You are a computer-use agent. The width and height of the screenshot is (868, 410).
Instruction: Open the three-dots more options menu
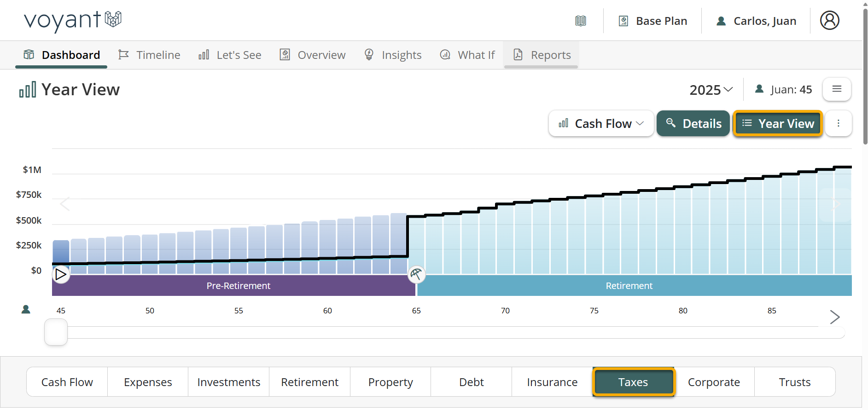click(x=838, y=123)
